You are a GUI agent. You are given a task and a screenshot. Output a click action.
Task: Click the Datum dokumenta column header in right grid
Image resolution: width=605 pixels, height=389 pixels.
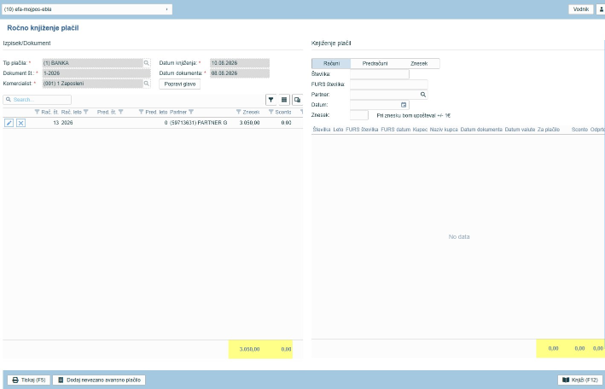(x=482, y=130)
